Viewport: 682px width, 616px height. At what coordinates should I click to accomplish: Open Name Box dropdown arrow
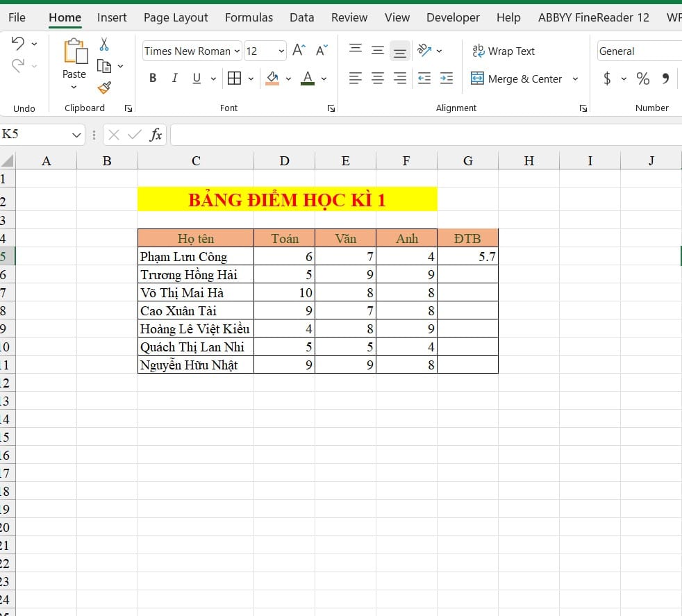pyautogui.click(x=76, y=135)
